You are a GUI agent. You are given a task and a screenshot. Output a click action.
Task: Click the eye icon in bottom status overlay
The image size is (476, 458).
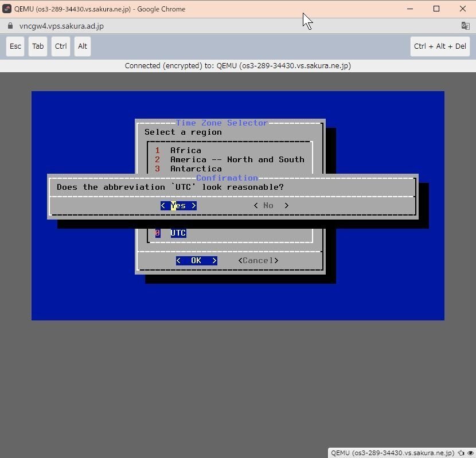(x=470, y=453)
